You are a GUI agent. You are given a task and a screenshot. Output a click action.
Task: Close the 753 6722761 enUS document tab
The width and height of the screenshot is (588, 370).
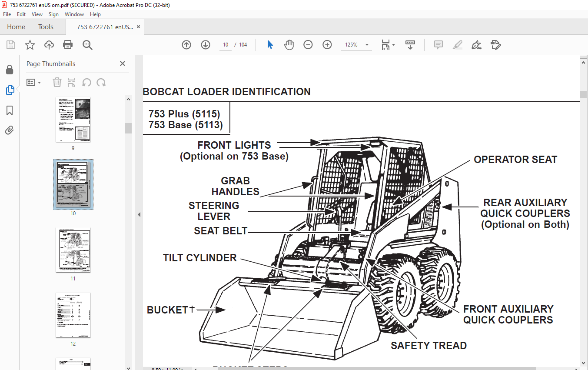click(138, 27)
